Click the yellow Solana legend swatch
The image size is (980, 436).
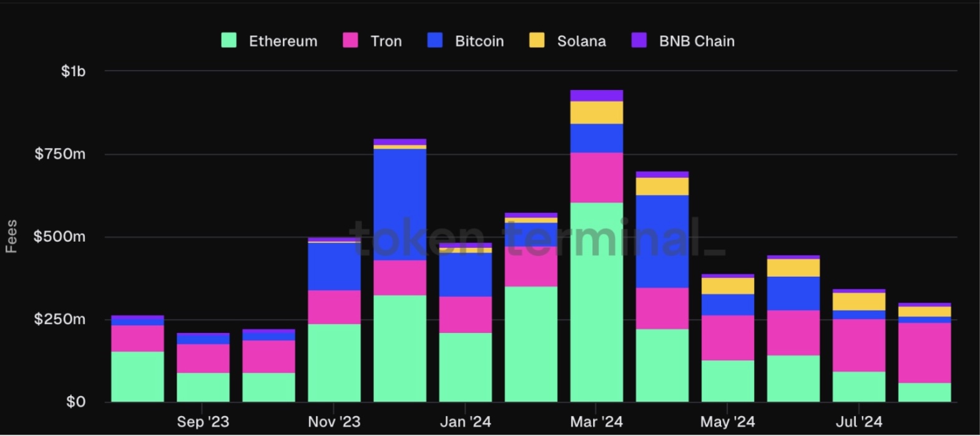(537, 41)
